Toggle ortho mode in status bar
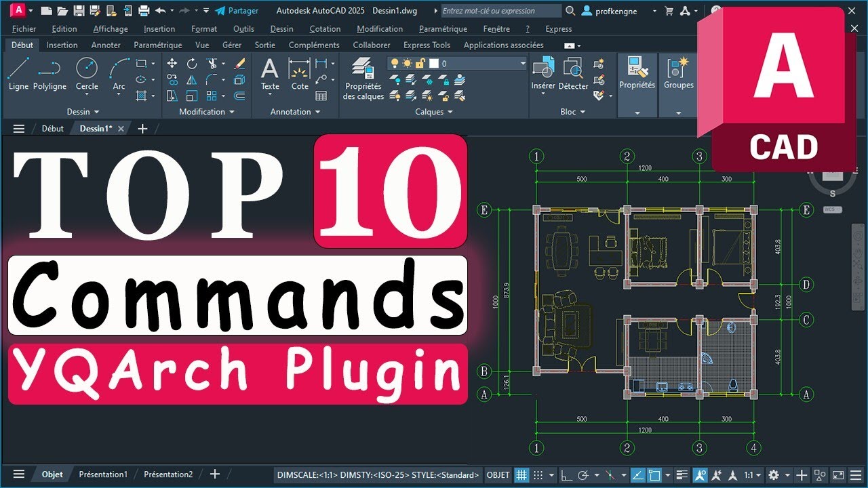 pyautogui.click(x=566, y=475)
